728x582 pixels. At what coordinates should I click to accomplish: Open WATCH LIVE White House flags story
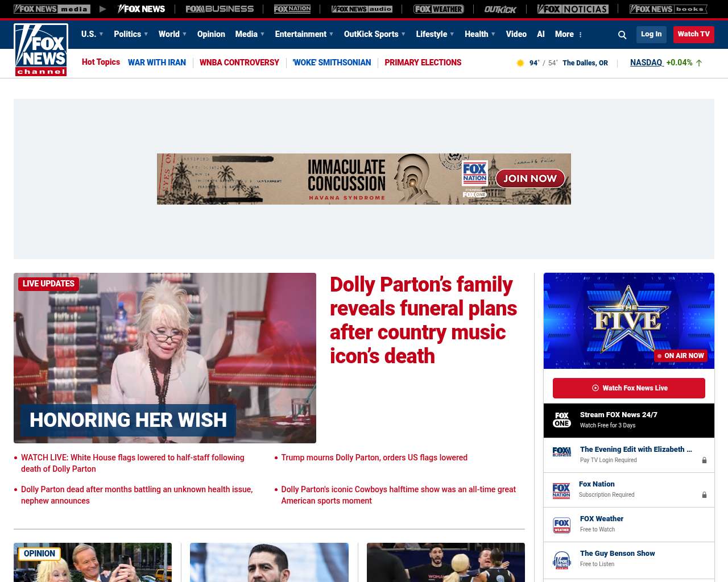(133, 463)
